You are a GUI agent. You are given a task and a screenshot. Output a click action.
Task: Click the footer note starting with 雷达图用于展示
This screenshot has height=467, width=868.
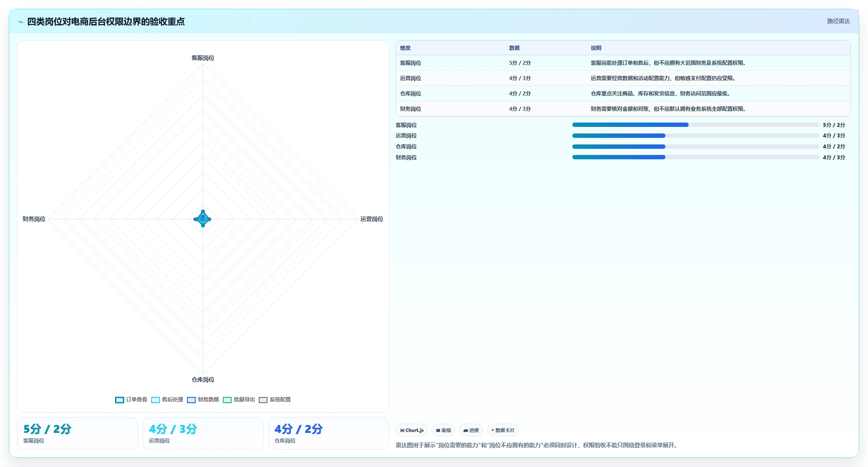(538, 445)
